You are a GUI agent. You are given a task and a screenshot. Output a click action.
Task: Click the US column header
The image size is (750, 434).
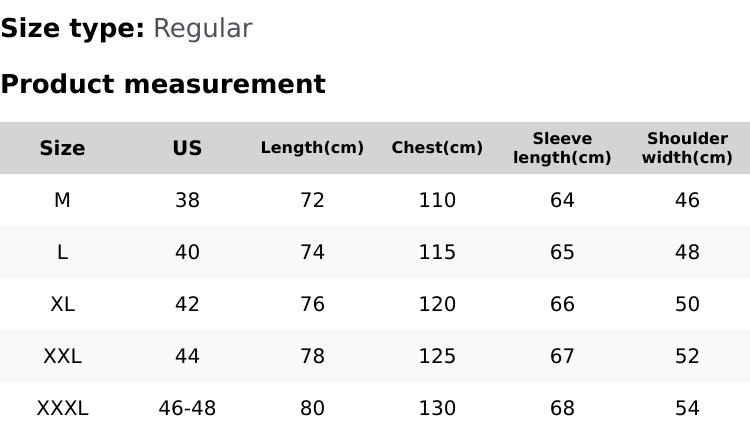pos(187,148)
